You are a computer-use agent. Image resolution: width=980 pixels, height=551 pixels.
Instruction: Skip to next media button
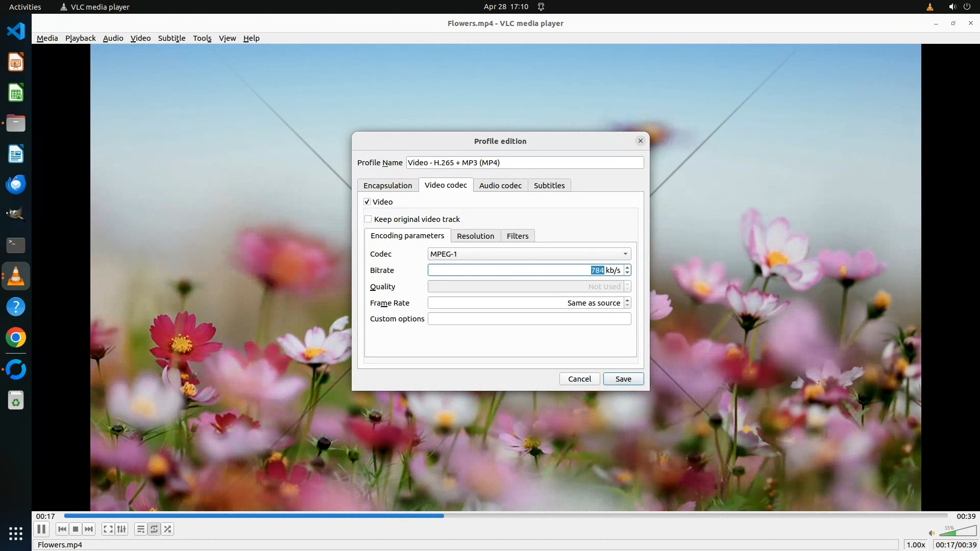[x=89, y=529]
